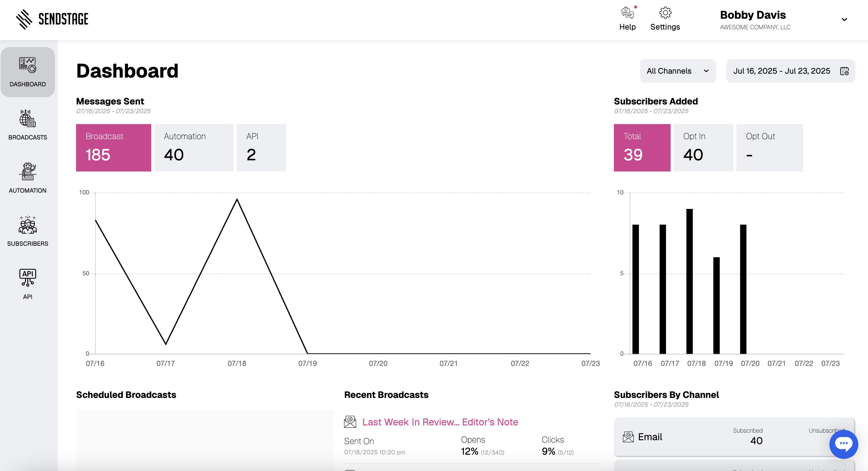Viewport: 868px width, 471px height.
Task: Click the Sendstage logo
Action: [52, 19]
